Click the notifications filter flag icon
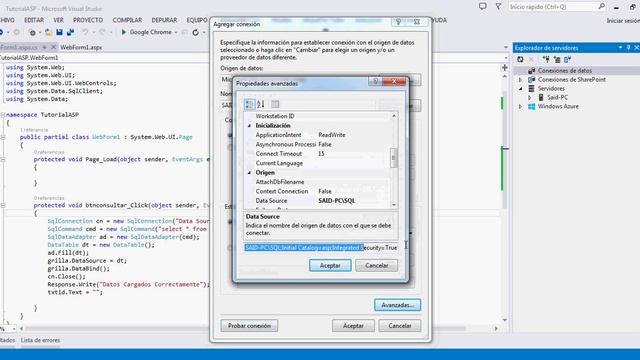 (498, 7)
